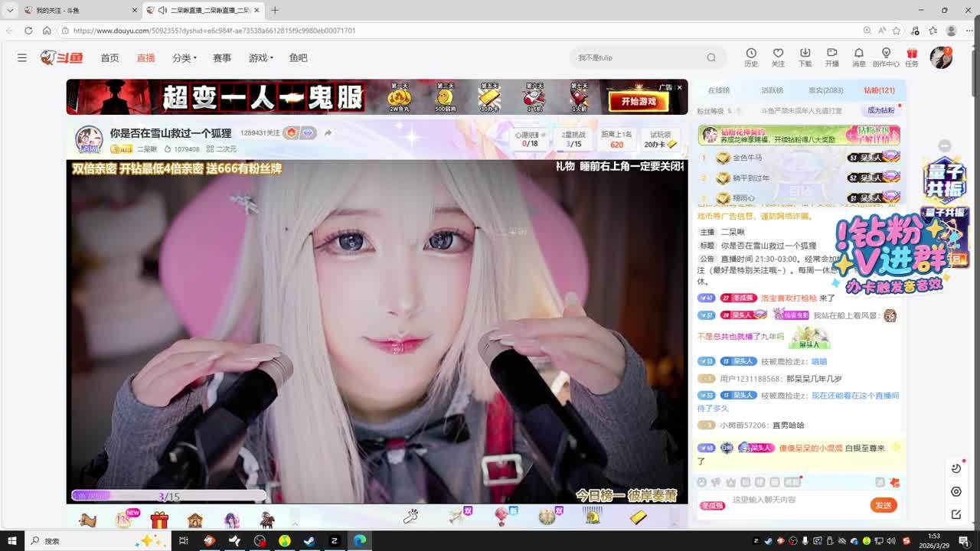Mute the browser tab's speaker icon

(162, 10)
